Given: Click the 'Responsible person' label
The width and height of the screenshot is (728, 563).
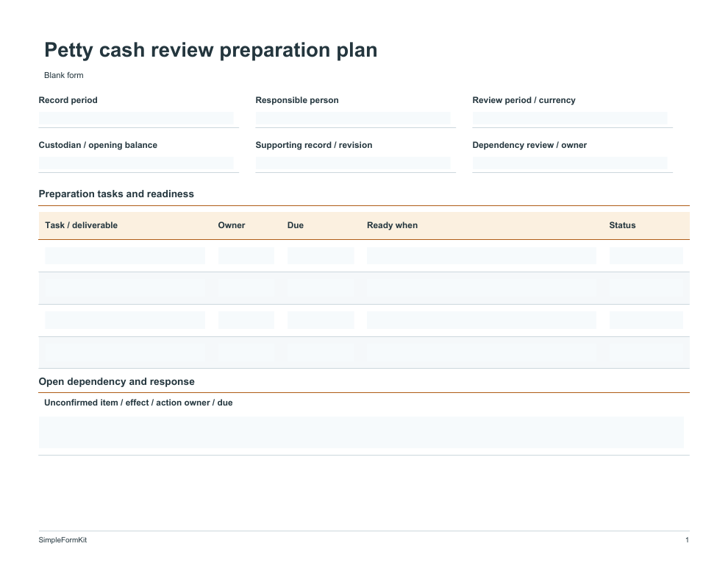Looking at the screenshot, I should 296,100.
